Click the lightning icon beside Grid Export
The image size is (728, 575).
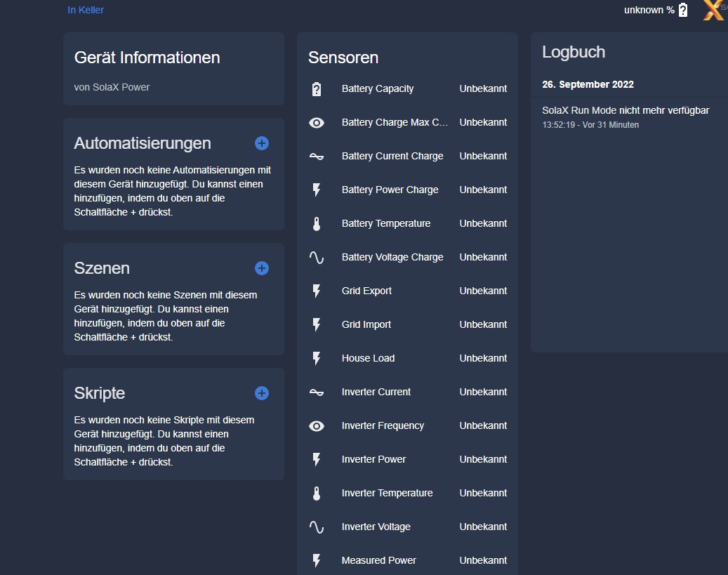[x=316, y=291]
